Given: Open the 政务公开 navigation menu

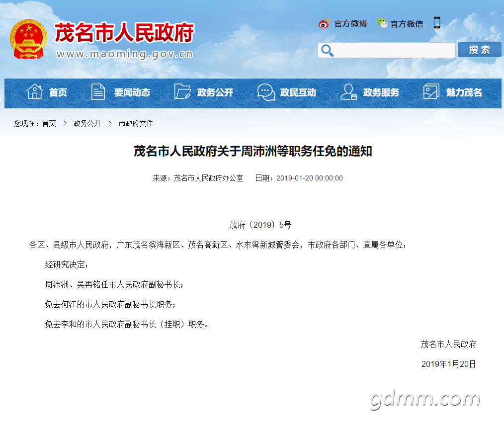Looking at the screenshot, I should click(x=215, y=92).
